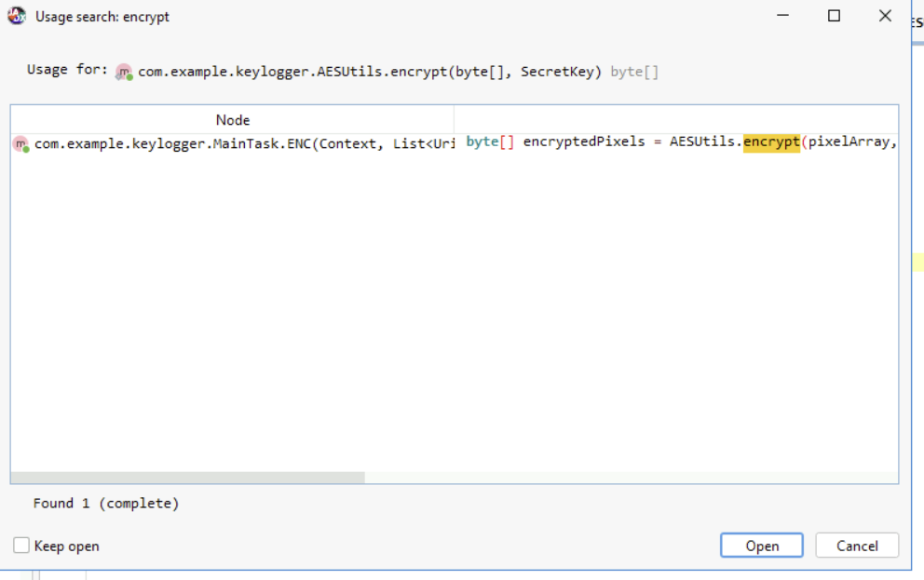The width and height of the screenshot is (924, 580).
Task: Click column divider between Node and code
Action: 454,120
